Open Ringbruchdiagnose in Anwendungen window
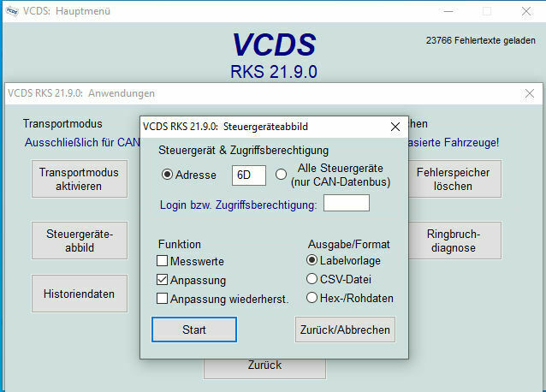 tap(454, 241)
